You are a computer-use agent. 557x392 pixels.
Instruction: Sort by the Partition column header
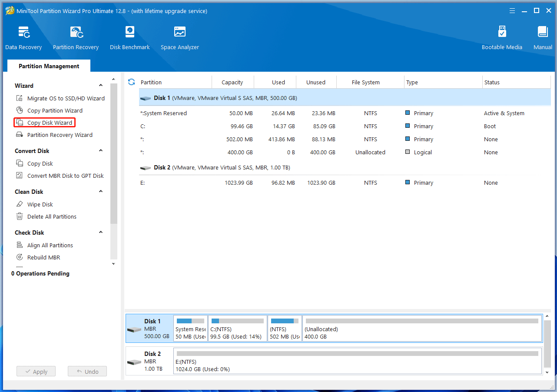(175, 82)
